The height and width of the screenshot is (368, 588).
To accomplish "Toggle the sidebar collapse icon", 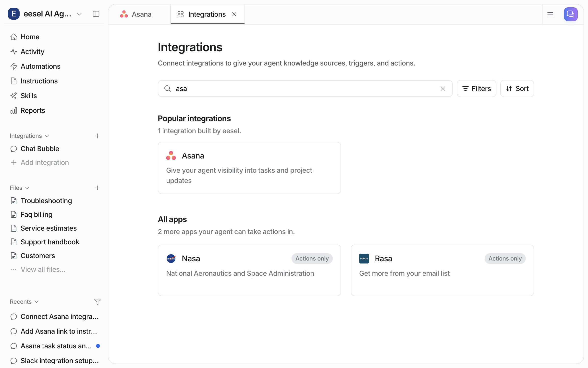I will [96, 14].
